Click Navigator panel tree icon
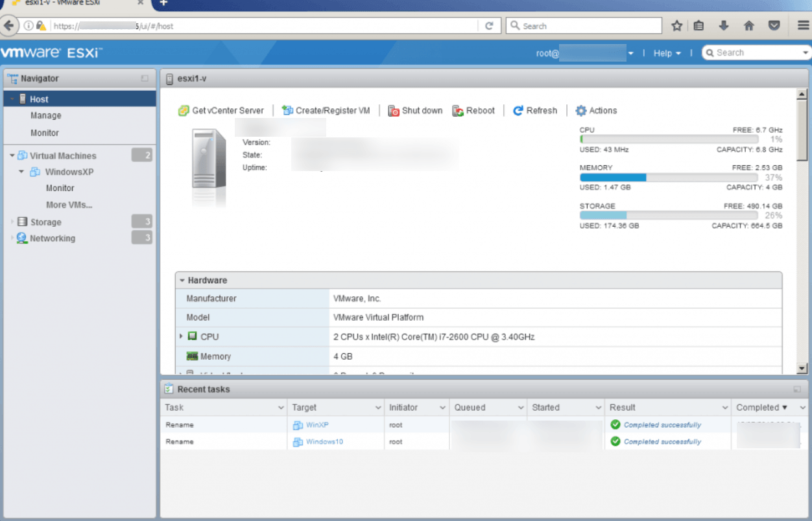 pos(12,78)
